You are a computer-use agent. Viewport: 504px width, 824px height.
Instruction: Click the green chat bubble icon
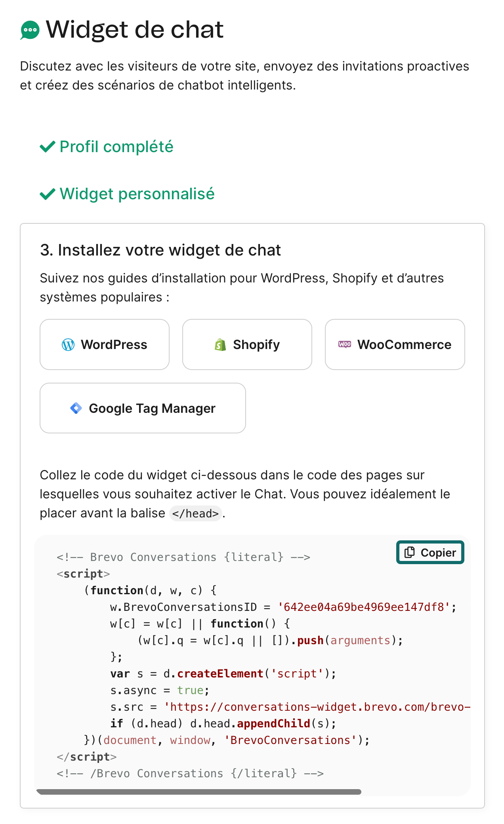pyautogui.click(x=30, y=30)
